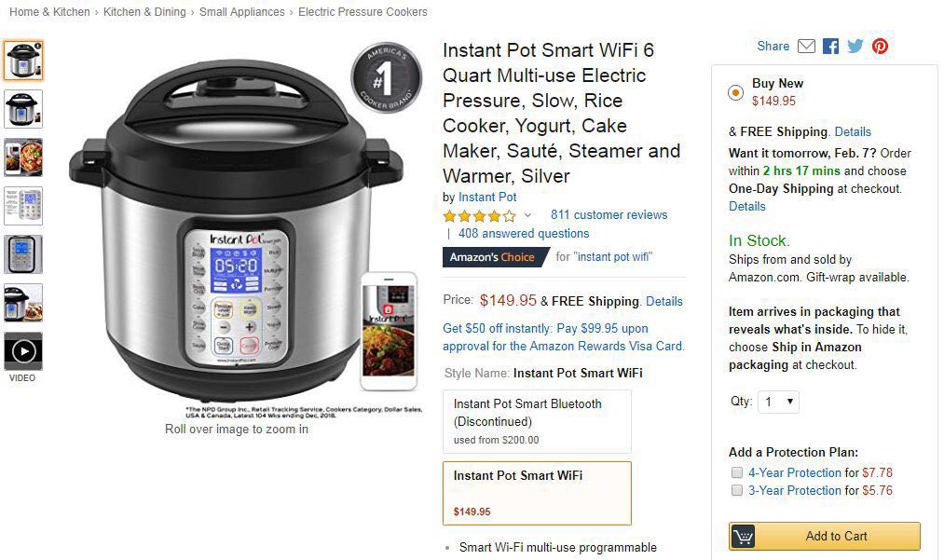The height and width of the screenshot is (560, 944).
Task: Select the Instant Pot Smart WiFi style swatch
Action: click(x=537, y=493)
